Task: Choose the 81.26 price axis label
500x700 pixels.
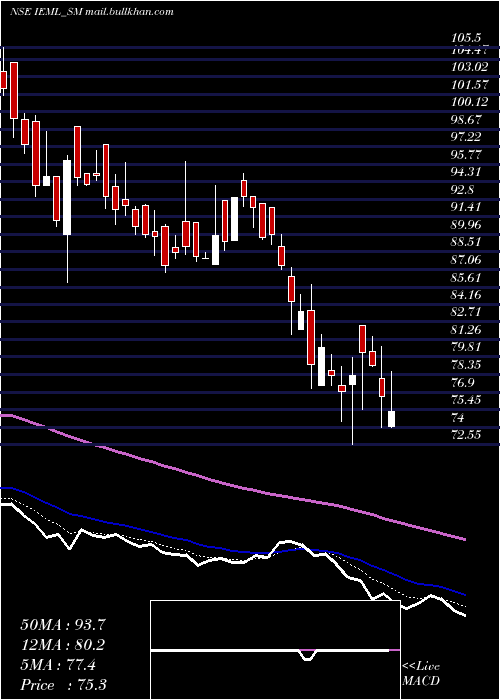Action: click(x=466, y=329)
